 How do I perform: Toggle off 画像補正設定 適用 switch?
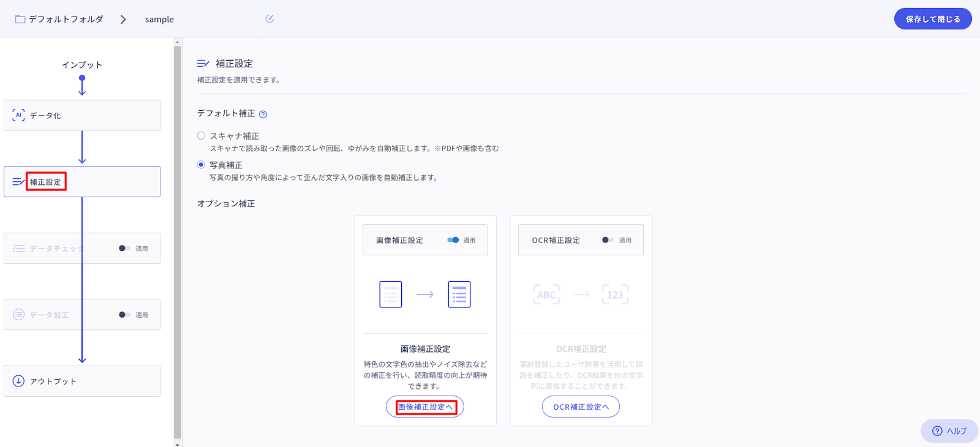pyautogui.click(x=453, y=240)
